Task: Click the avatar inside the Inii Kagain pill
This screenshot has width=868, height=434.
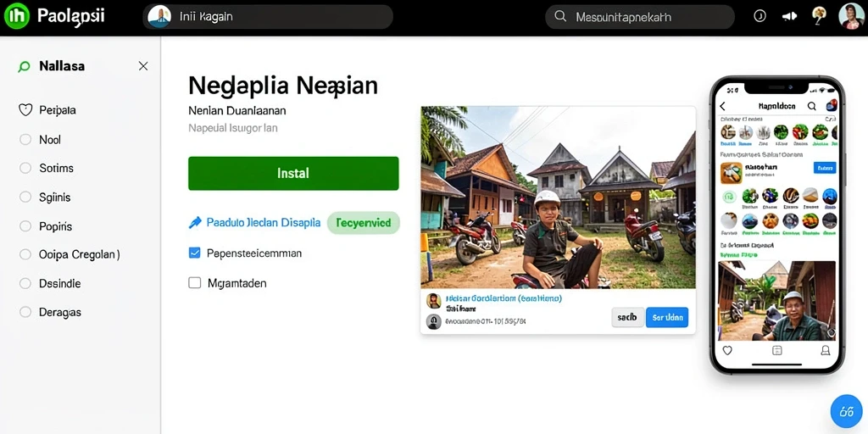Action: pos(159,17)
